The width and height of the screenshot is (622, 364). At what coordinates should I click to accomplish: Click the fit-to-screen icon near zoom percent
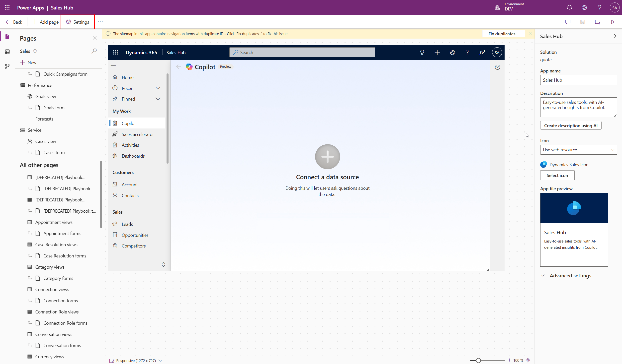(528, 360)
